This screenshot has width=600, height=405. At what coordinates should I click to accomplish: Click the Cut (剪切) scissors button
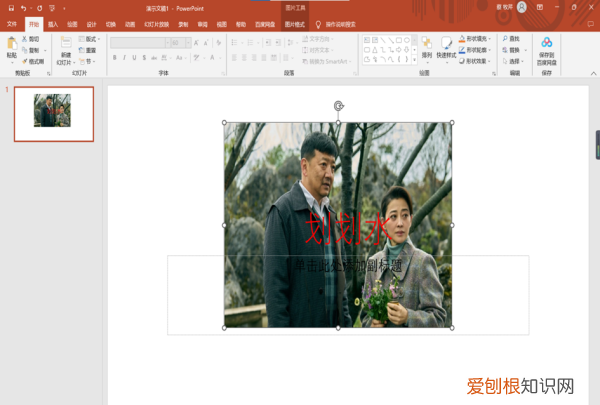pyautogui.click(x=31, y=39)
